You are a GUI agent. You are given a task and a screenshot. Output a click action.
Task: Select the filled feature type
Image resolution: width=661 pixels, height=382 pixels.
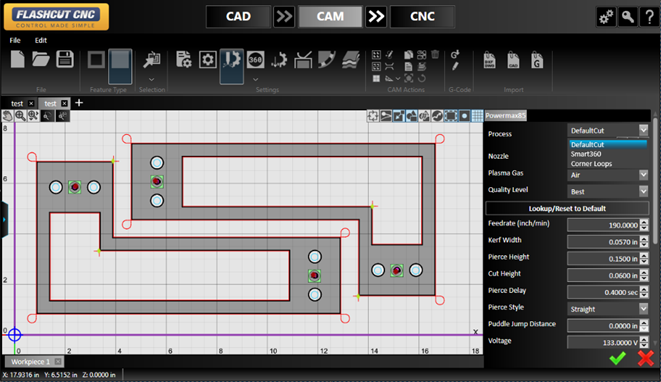(x=120, y=66)
